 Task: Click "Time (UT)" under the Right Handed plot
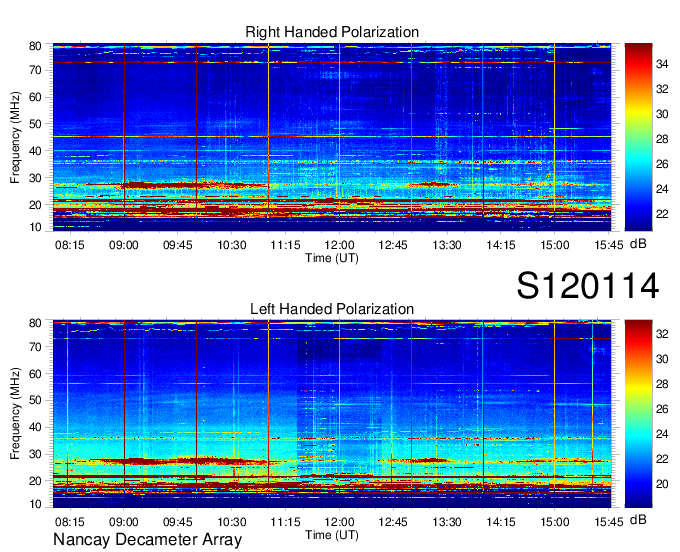(x=332, y=258)
